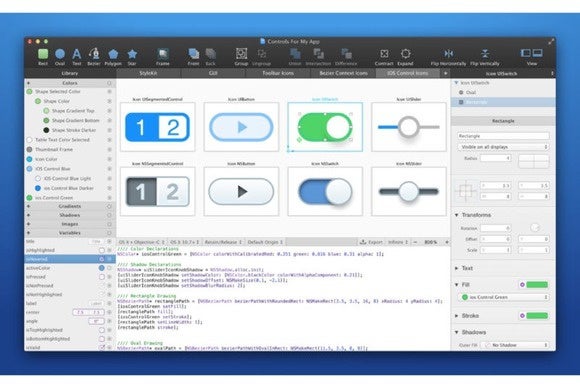Add a new canvas tab with plus

pyautogui.click(x=445, y=73)
